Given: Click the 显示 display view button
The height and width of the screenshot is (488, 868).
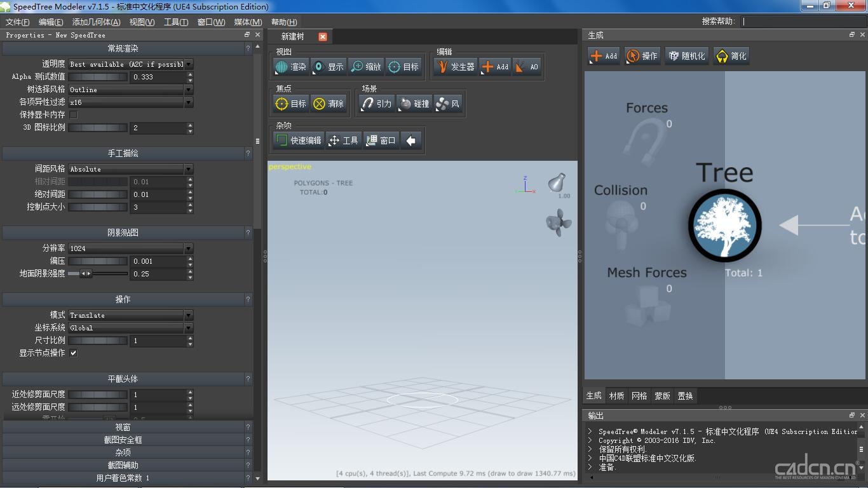Looking at the screenshot, I should tap(329, 67).
